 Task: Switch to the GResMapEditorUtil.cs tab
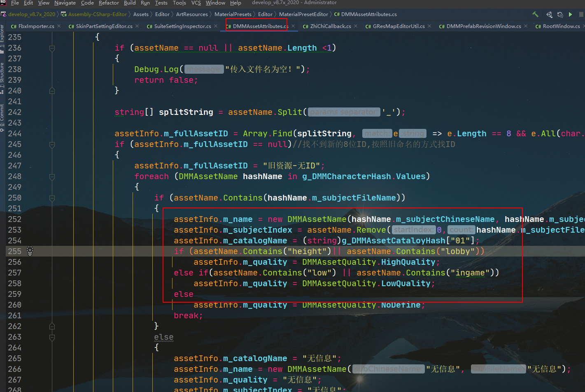(x=399, y=26)
